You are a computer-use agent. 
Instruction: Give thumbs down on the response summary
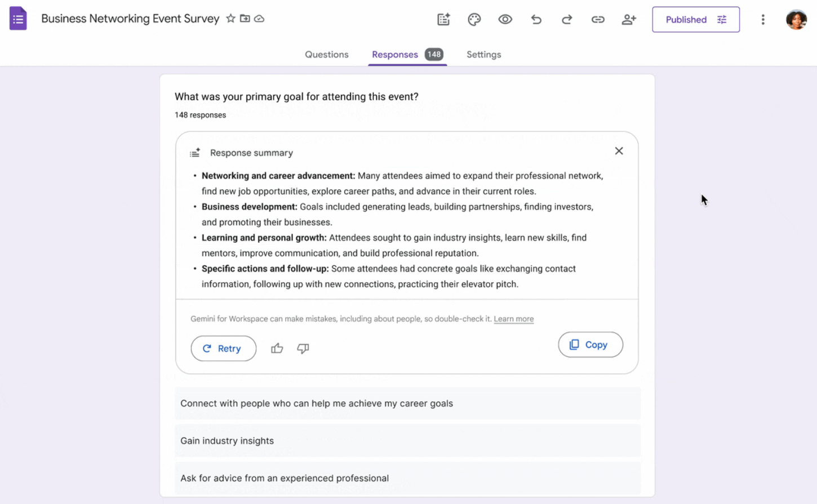tap(303, 349)
